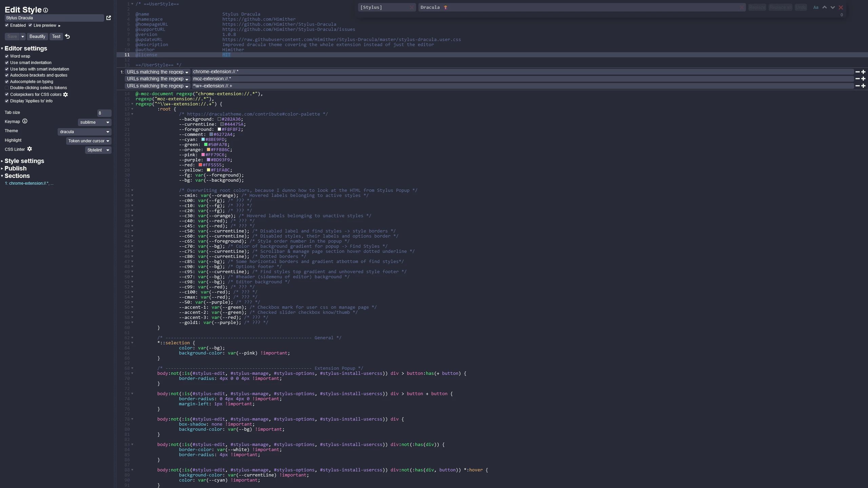This screenshot has width=868, height=488.
Task: Open the Theme dropdown showing dracula
Action: (83, 131)
